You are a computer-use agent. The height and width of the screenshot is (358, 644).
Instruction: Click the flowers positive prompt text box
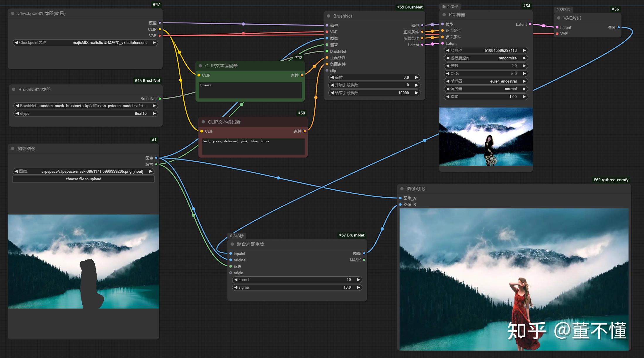point(250,90)
